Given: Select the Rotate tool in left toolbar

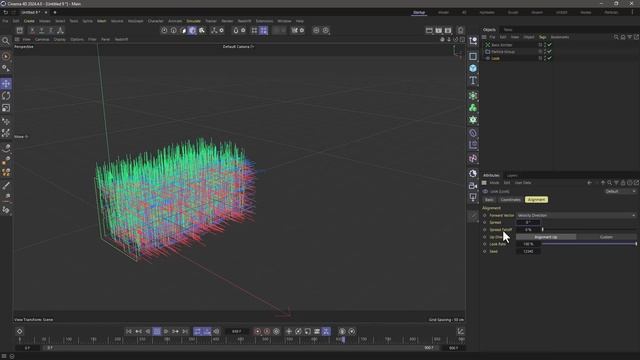Looking at the screenshot, I should coord(6,96).
